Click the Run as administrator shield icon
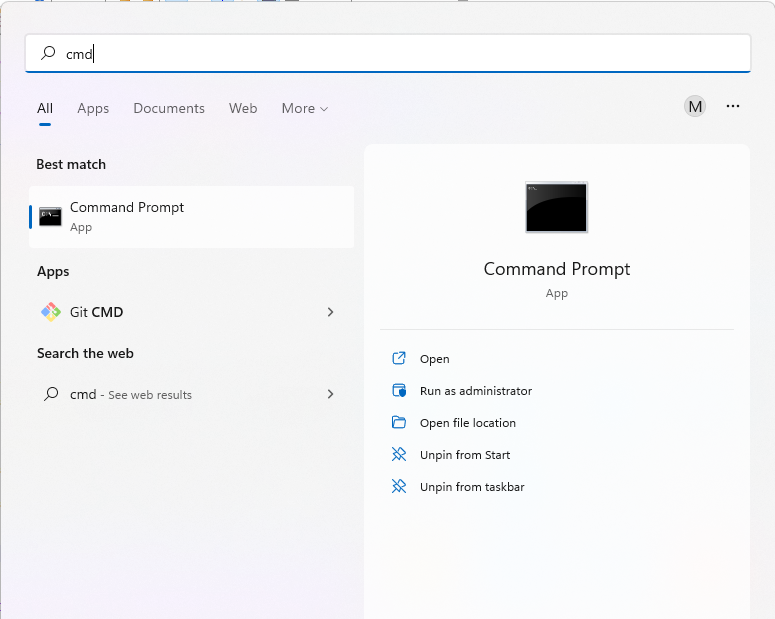 [x=399, y=391]
